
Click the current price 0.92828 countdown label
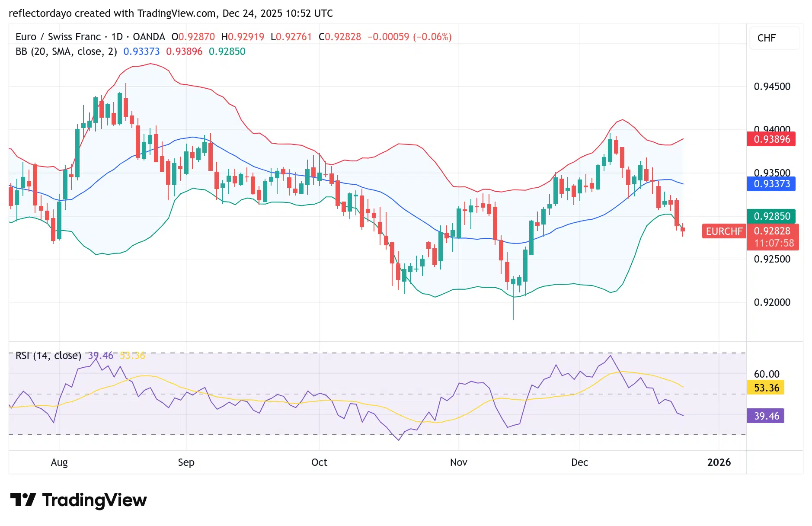pyautogui.click(x=773, y=237)
